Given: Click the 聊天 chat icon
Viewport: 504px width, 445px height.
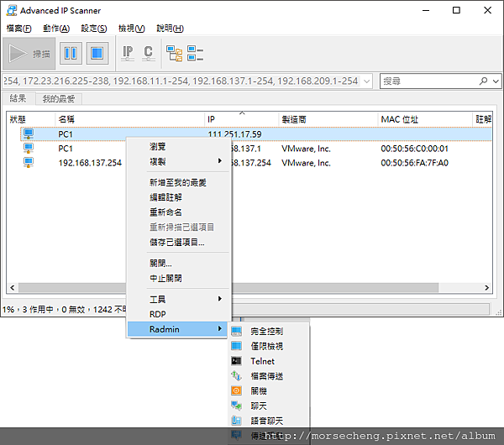Looking at the screenshot, I should point(236,406).
